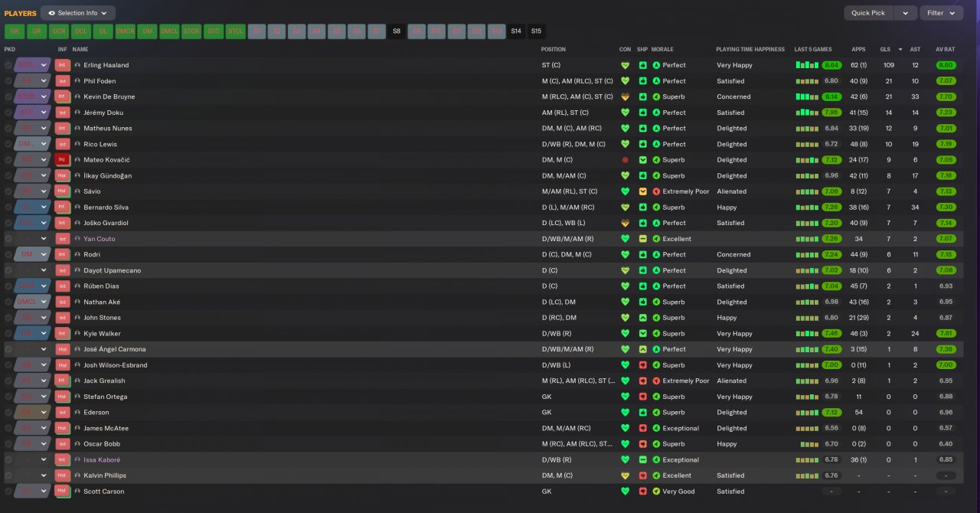
Task: Select the empty S14 substitute slot
Action: (x=516, y=31)
